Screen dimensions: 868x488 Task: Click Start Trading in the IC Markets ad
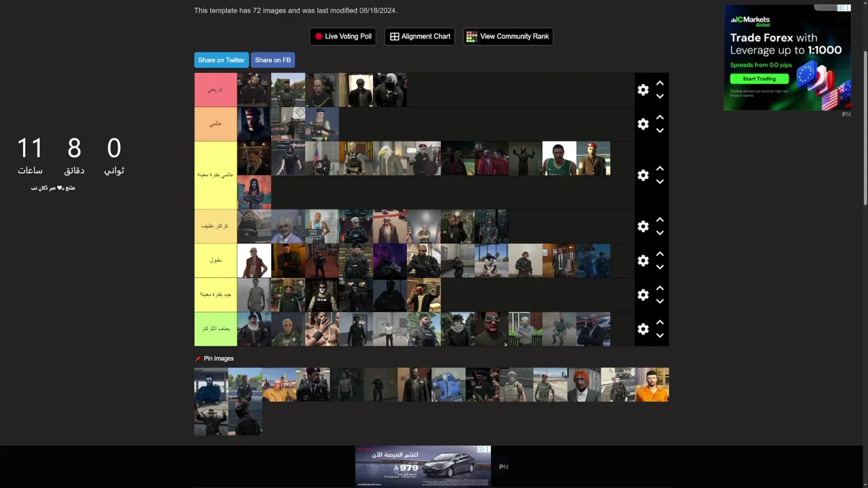click(x=759, y=79)
